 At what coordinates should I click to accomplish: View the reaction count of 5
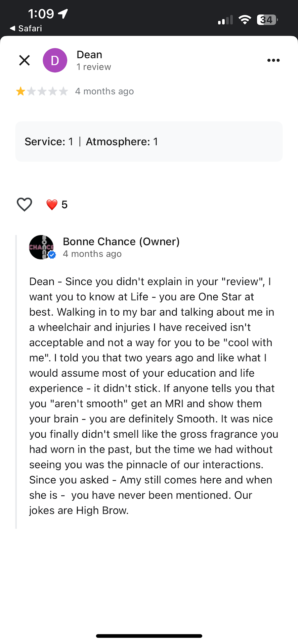pyautogui.click(x=65, y=205)
